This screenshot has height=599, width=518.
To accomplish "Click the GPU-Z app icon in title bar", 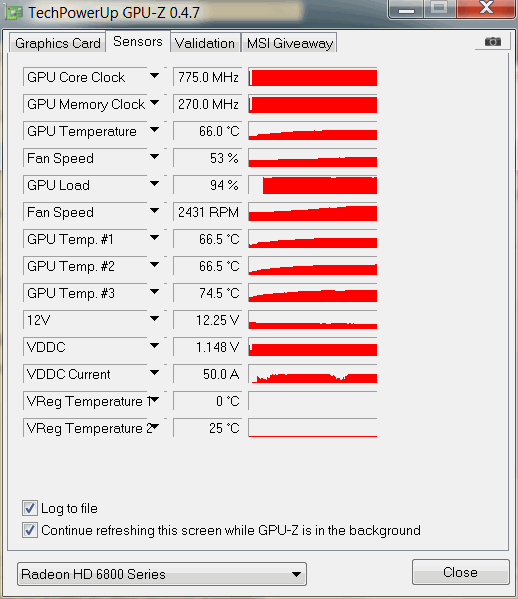I will coord(14,12).
